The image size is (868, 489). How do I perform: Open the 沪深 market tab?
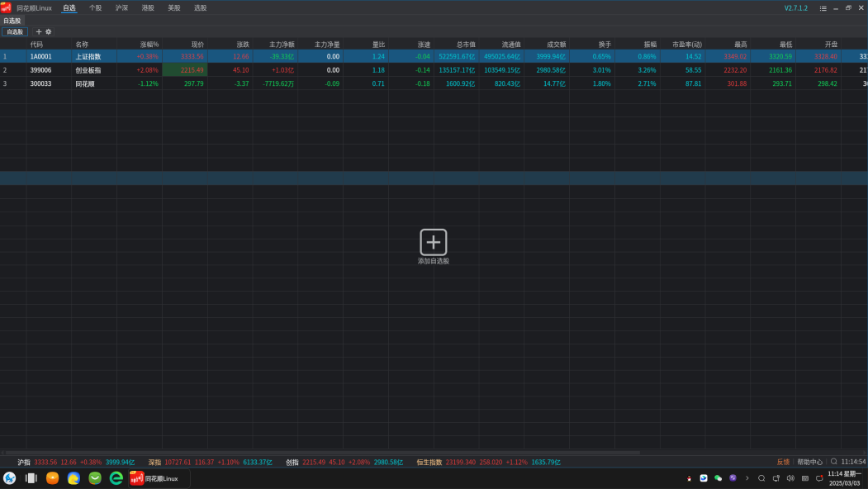click(121, 8)
